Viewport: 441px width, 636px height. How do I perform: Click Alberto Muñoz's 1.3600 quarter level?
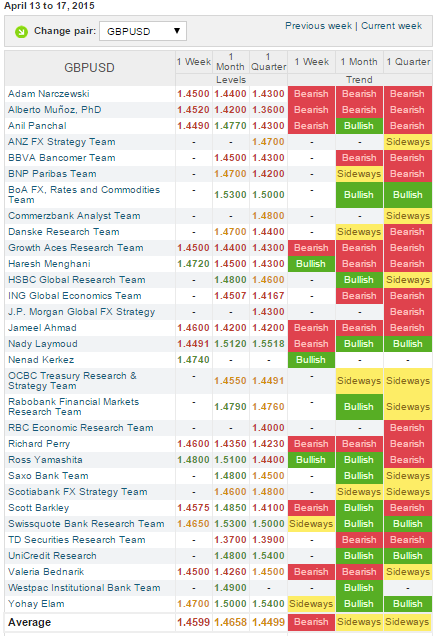(x=268, y=110)
